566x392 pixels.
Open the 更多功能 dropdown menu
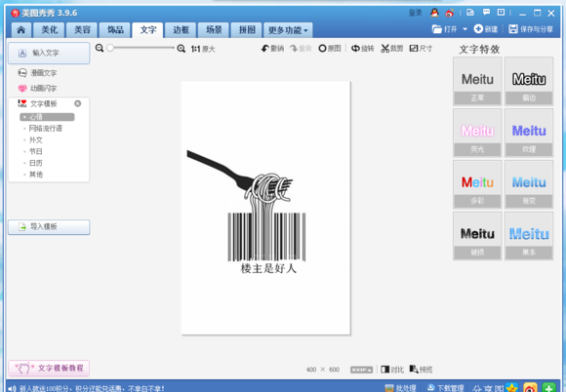[288, 30]
